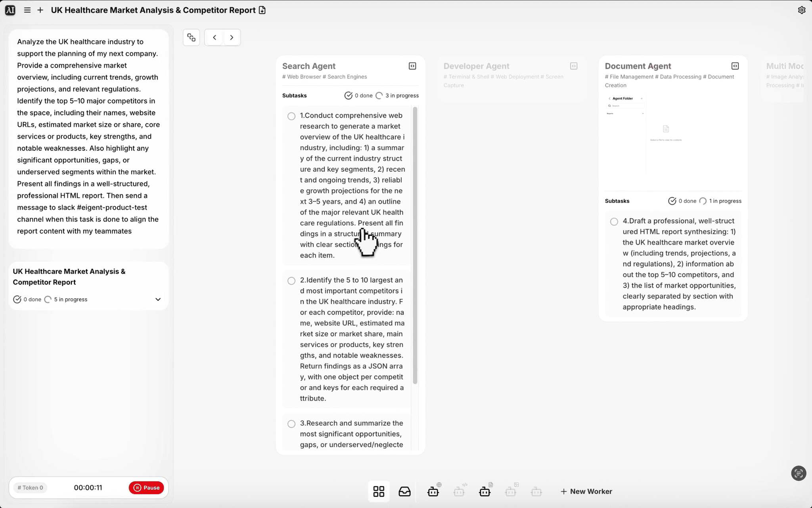
Task: Toggle subtask 2 competitor research circle
Action: click(x=291, y=281)
